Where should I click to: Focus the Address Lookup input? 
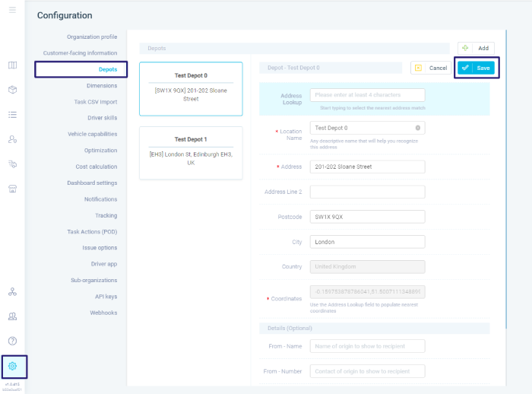pos(367,95)
